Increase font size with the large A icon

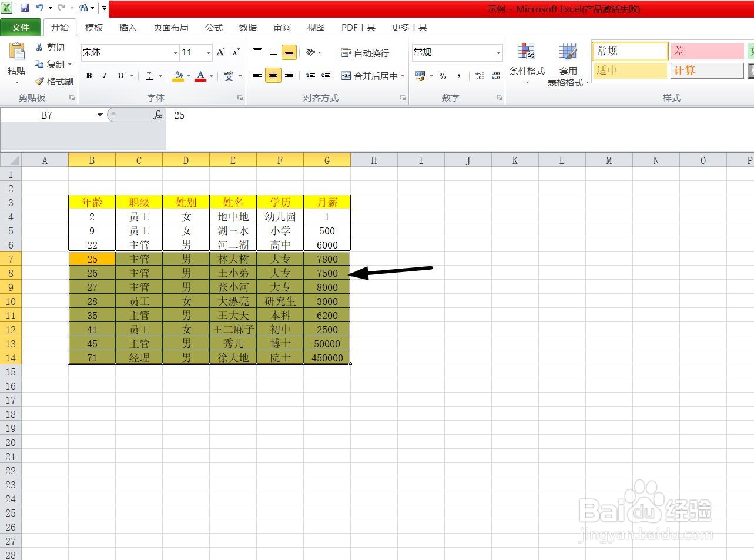coord(221,52)
